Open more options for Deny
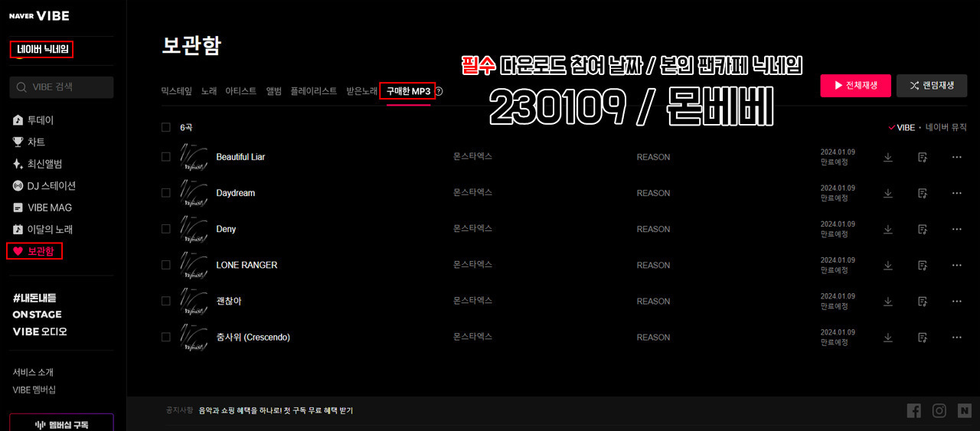This screenshot has height=431, width=980. click(956, 229)
